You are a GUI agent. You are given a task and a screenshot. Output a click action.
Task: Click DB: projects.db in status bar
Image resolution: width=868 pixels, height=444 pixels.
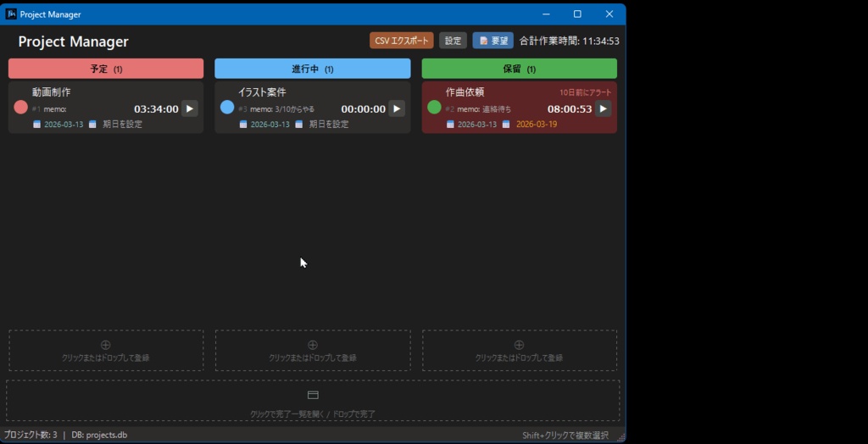coord(99,436)
